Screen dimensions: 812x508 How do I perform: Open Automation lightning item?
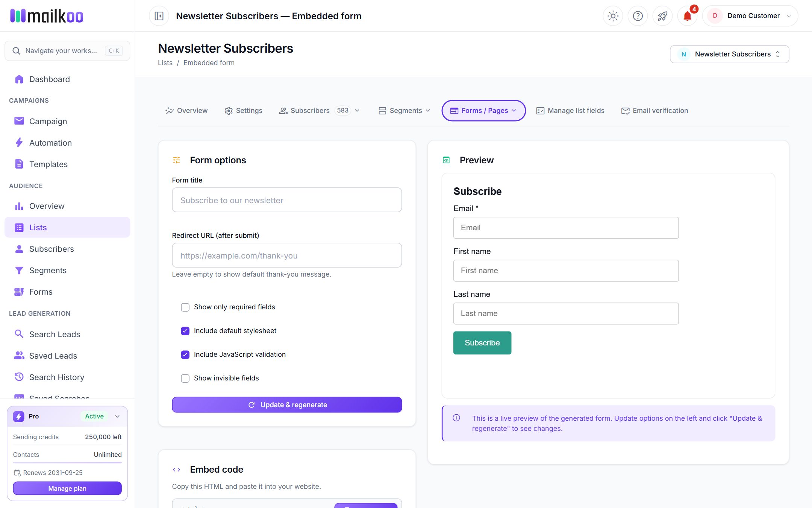(67, 143)
